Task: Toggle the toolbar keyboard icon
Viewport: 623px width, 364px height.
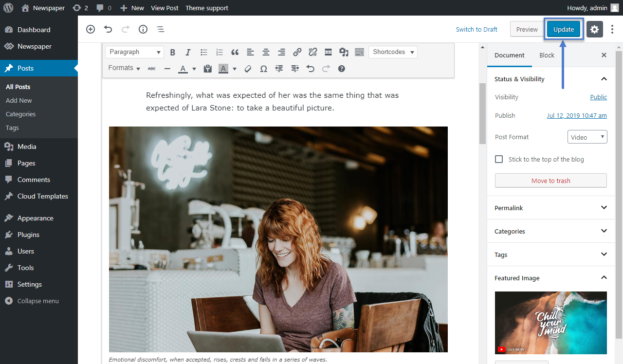Action: (360, 52)
